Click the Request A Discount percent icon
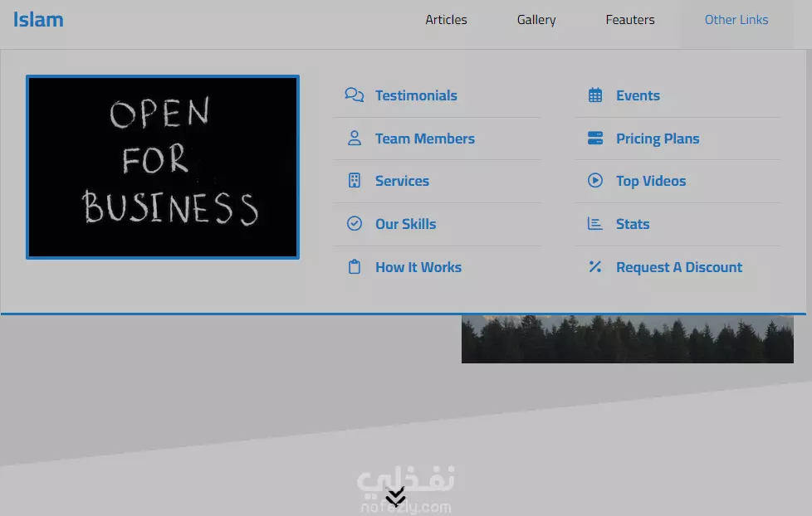812x516 pixels. (595, 267)
